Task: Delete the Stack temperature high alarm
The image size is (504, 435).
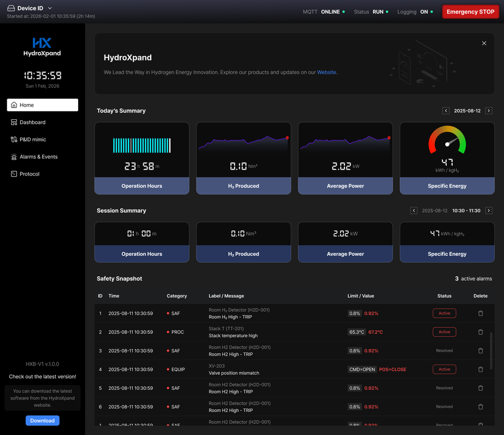Action: click(x=480, y=332)
